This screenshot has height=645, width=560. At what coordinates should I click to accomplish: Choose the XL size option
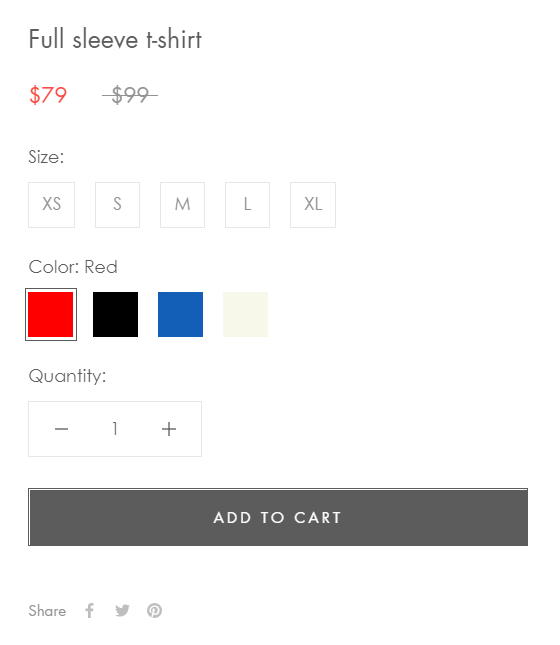click(x=313, y=205)
